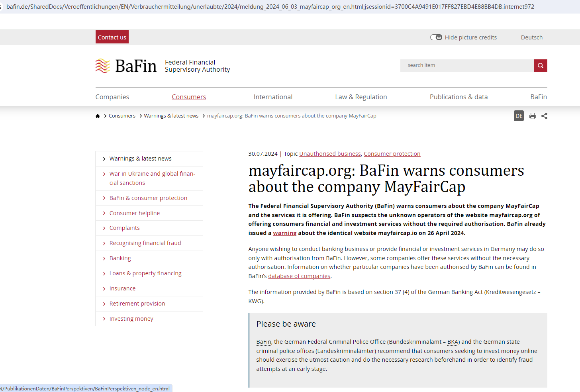The height and width of the screenshot is (392, 580).
Task: Click the Please be aware heading
Action: click(286, 324)
